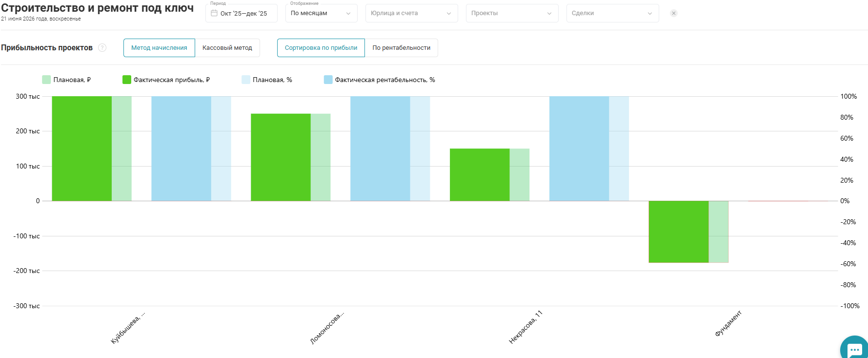Screen dimensions: 868x358
Task: Click the Прибыльность проектов heading
Action: click(x=47, y=48)
